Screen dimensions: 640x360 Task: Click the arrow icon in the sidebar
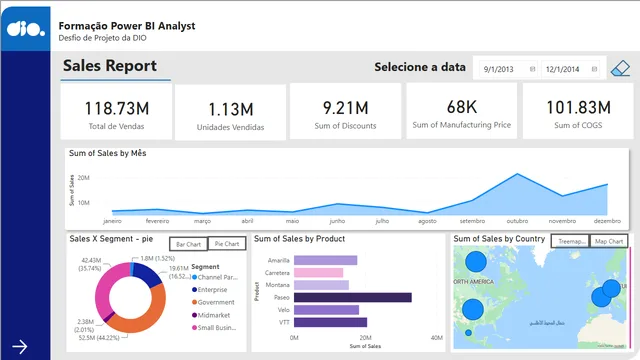(20, 347)
